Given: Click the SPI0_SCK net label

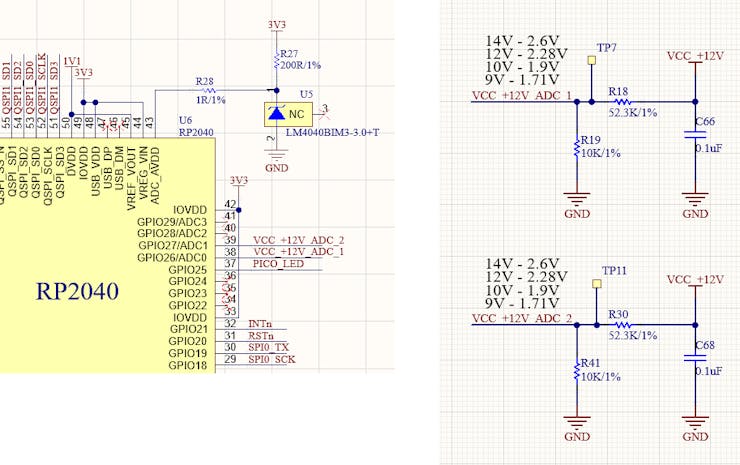Looking at the screenshot, I should pos(272,359).
